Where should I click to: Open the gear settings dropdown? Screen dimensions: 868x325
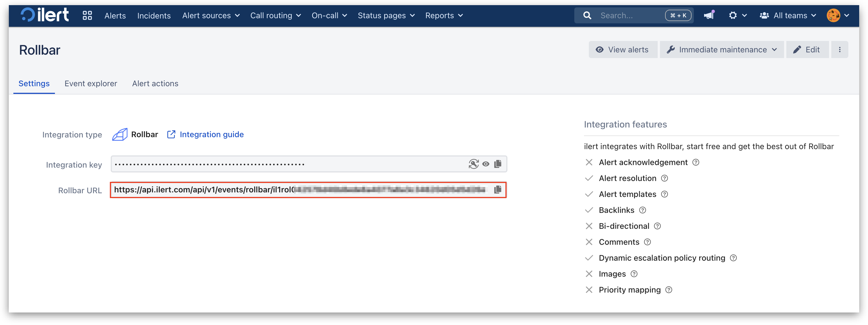(737, 15)
